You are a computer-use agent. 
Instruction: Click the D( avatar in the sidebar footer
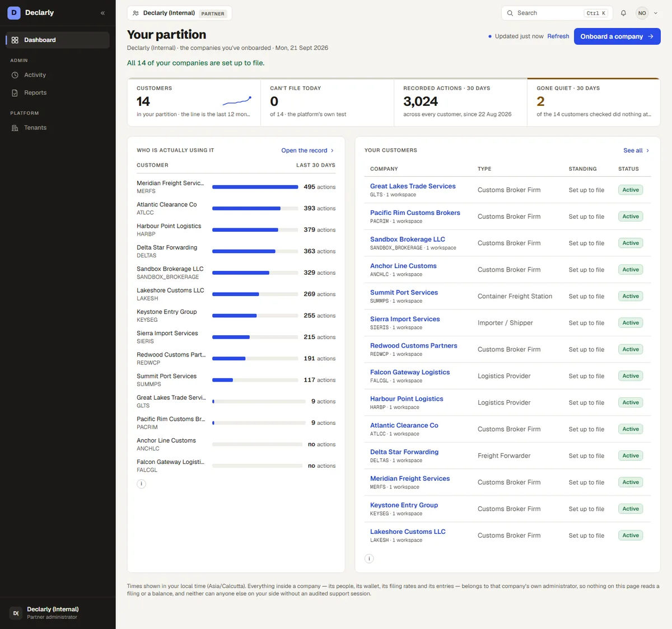tap(16, 613)
